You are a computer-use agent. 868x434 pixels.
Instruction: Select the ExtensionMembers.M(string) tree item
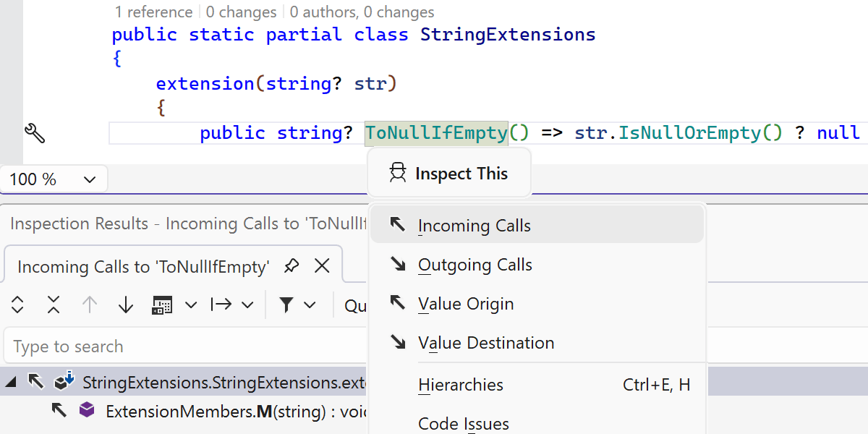pyautogui.click(x=231, y=412)
